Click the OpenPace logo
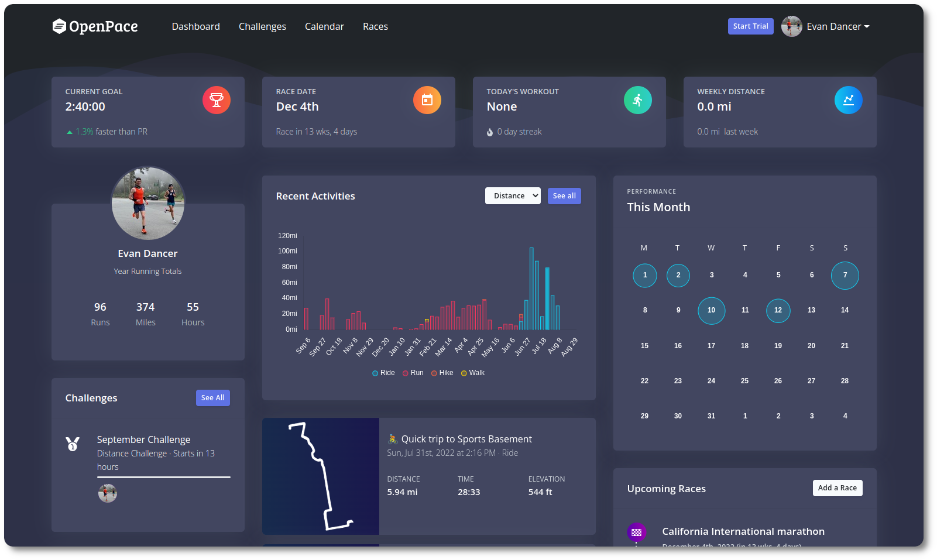The image size is (937, 560). (95, 26)
